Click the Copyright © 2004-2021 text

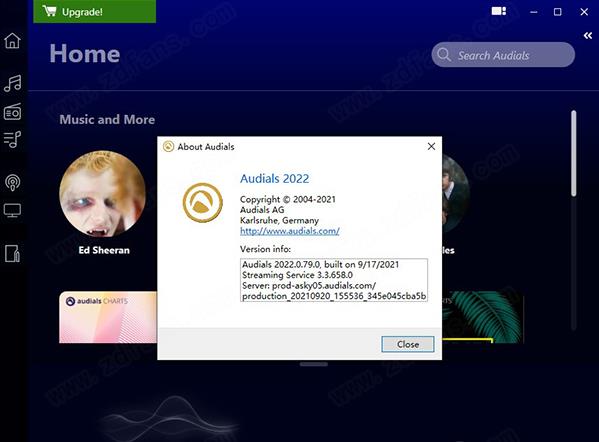pyautogui.click(x=288, y=199)
